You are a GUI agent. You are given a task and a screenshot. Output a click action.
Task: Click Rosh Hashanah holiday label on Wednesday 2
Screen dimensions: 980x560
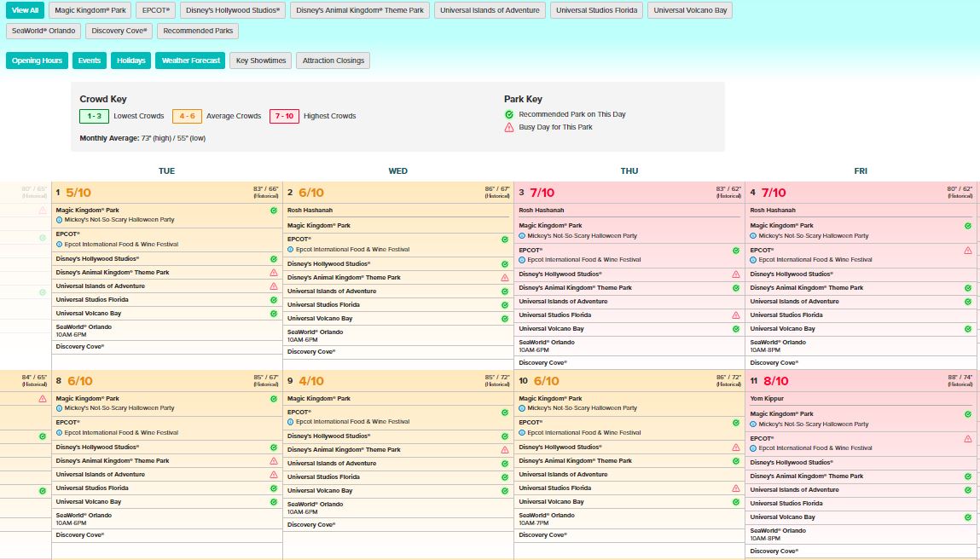(310, 211)
